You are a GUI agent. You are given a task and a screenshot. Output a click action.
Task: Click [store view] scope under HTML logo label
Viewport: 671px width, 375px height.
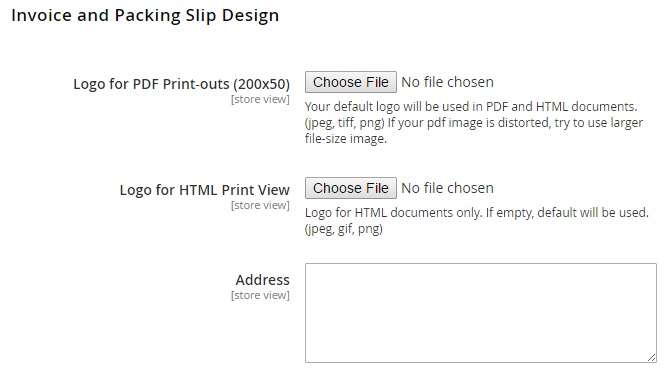point(260,205)
